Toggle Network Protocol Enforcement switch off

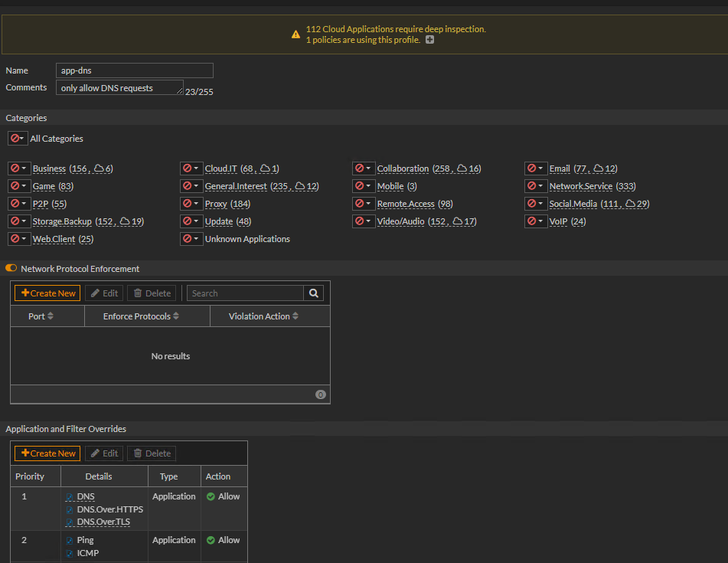point(11,269)
